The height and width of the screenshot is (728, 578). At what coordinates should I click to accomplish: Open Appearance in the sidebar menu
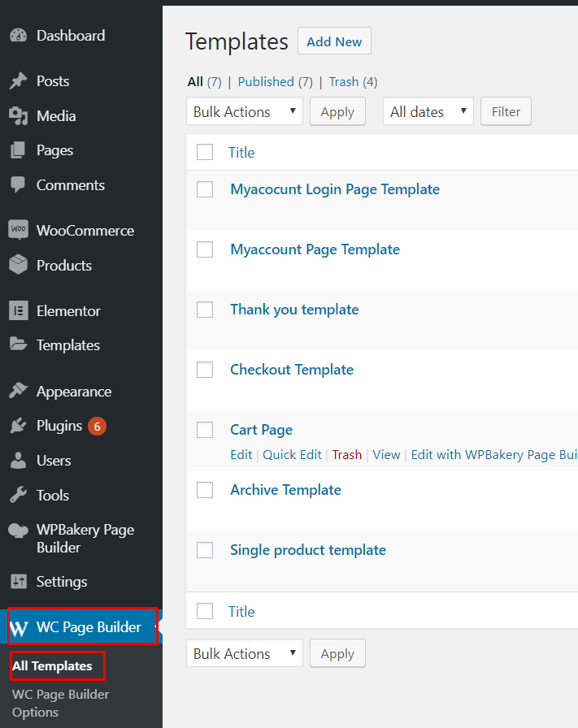pos(74,392)
